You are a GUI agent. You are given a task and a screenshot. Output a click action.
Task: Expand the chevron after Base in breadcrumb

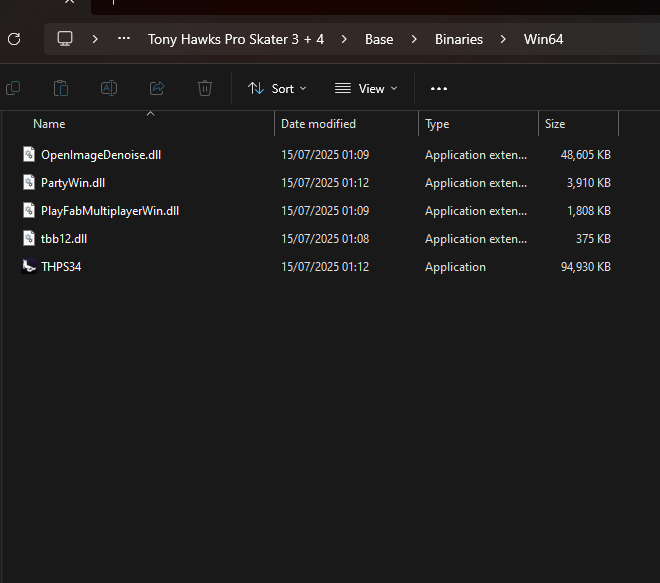click(x=414, y=39)
